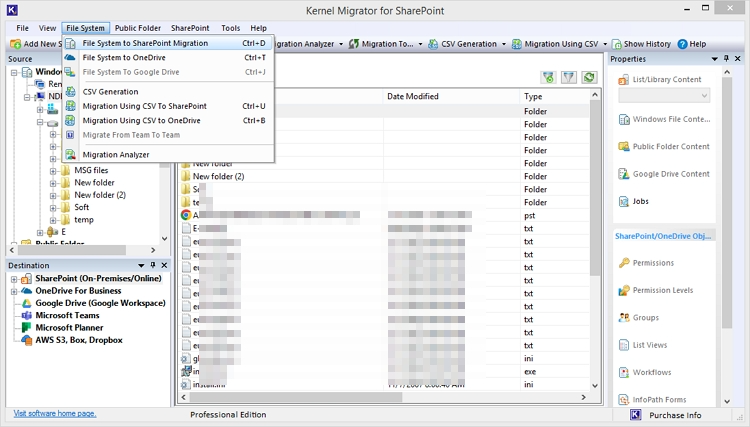This screenshot has height=427, width=750.
Task: Open Groups option in Properties
Action: (x=639, y=318)
